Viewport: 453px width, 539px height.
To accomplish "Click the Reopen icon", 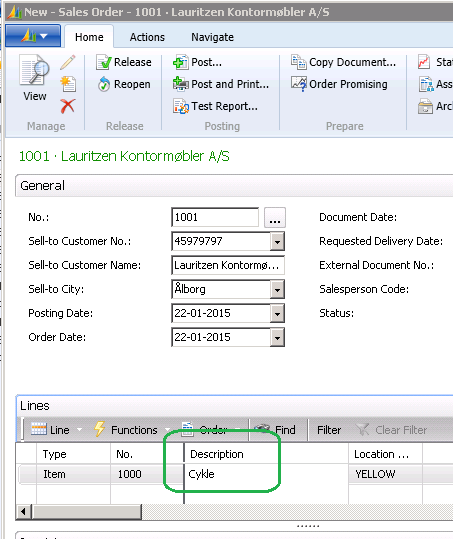I will (103, 84).
